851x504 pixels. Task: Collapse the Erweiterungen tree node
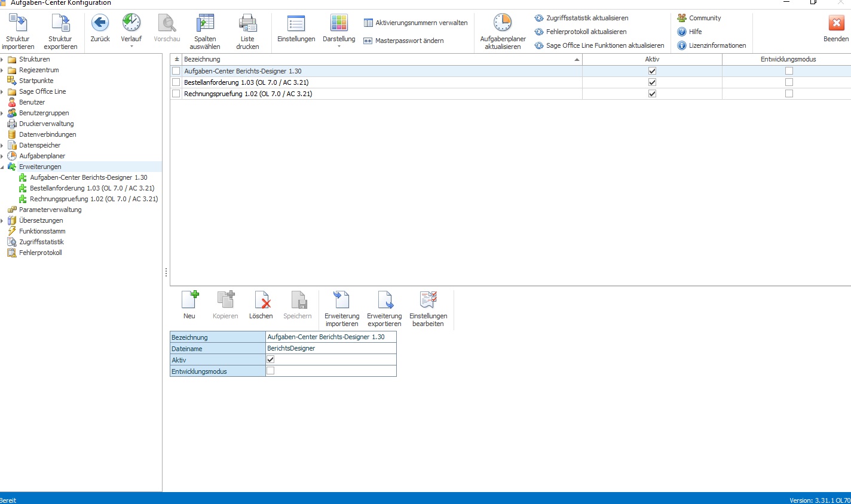point(2,167)
